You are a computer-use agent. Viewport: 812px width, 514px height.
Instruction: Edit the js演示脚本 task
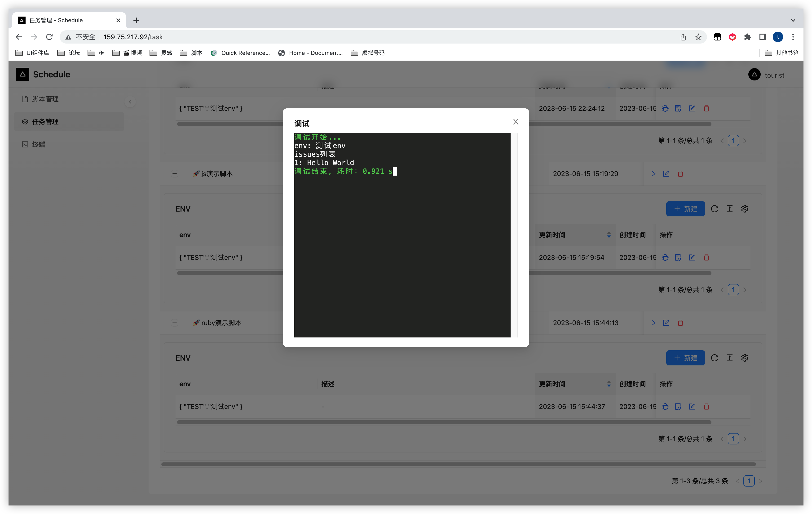point(666,174)
